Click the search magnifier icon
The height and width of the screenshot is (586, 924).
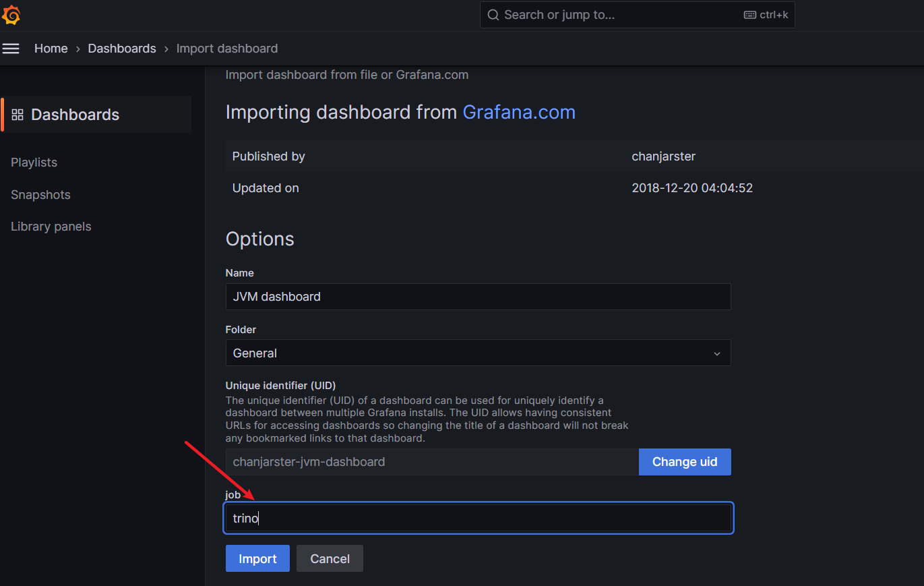coord(493,15)
